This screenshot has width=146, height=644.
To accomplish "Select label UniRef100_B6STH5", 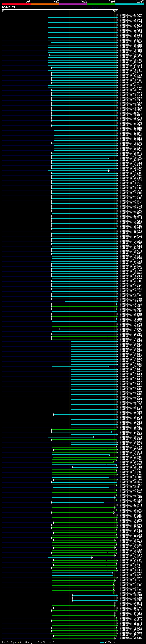I will (x=131, y=45).
